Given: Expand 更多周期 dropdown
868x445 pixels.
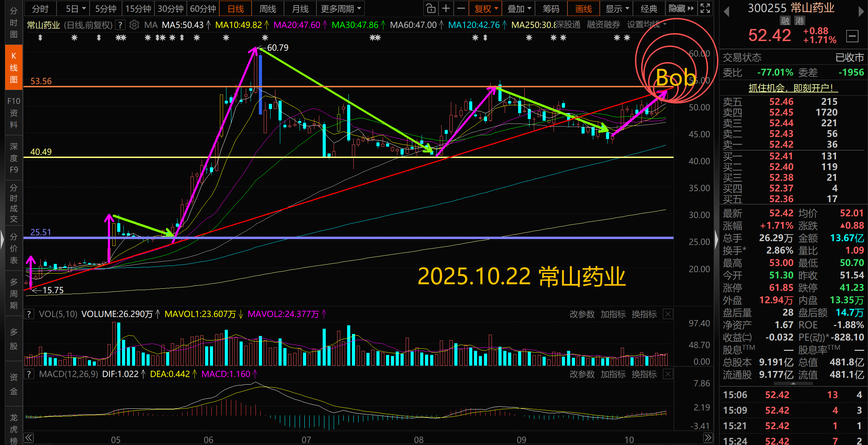Looking at the screenshot, I should coord(340,9).
